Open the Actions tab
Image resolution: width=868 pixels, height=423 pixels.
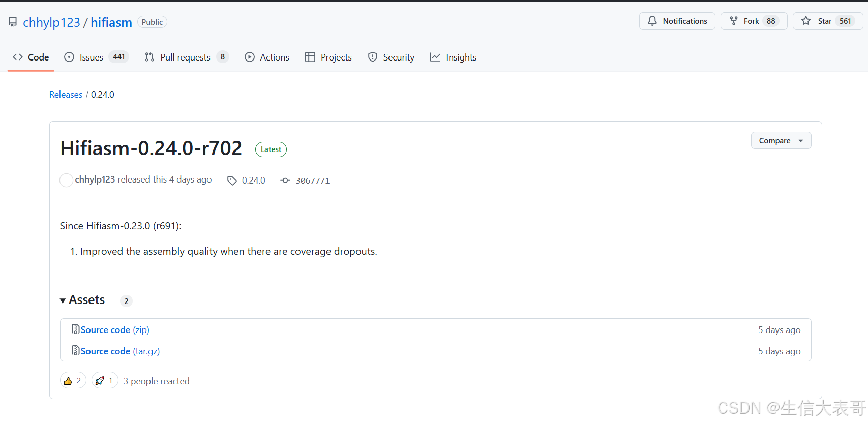[x=267, y=57]
